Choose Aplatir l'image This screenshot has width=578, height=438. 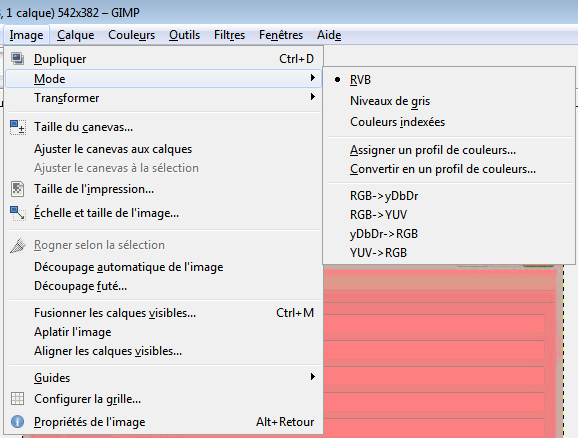(164, 332)
